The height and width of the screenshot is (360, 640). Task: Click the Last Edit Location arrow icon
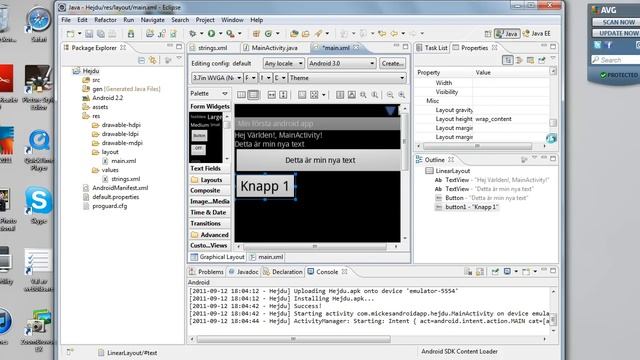[x=382, y=33]
